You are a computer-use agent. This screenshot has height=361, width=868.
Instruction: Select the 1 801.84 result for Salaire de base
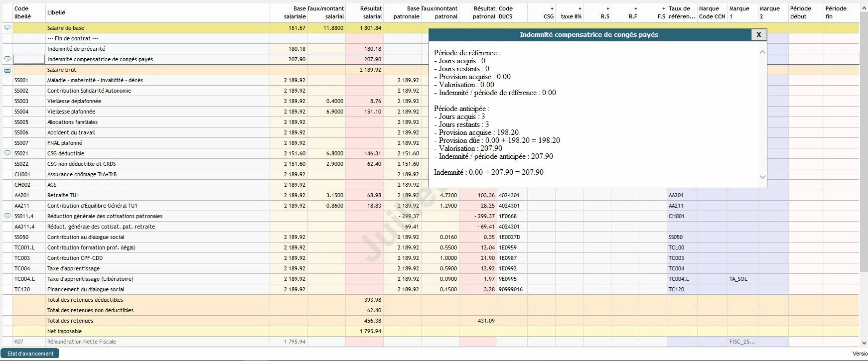371,28
